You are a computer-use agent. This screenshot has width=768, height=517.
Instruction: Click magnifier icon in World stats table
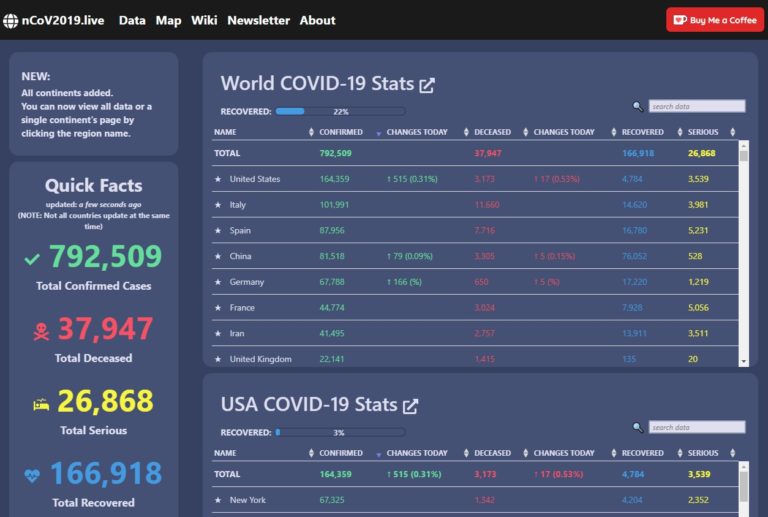click(x=638, y=107)
